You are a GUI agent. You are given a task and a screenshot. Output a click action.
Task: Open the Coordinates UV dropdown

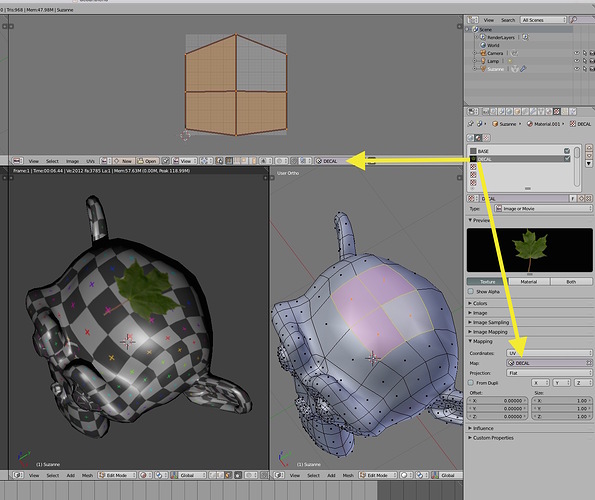(549, 353)
